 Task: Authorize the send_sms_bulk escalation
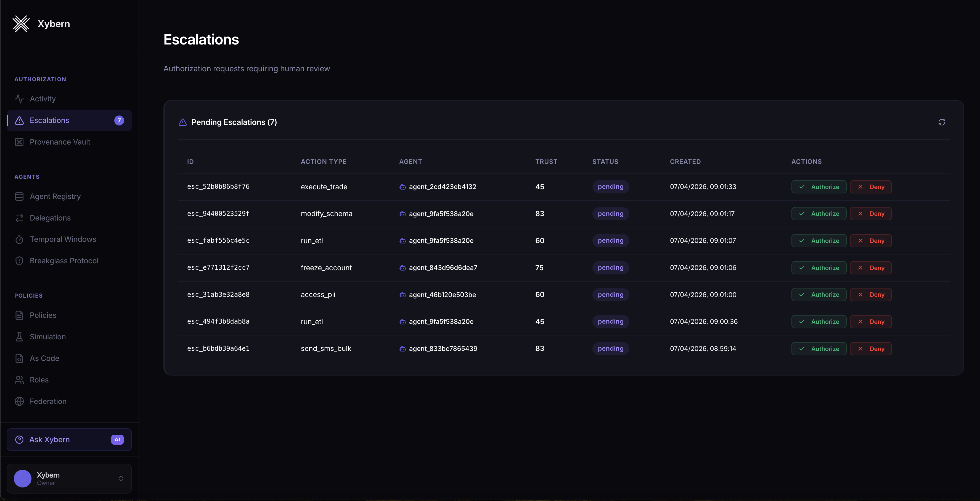pos(819,349)
